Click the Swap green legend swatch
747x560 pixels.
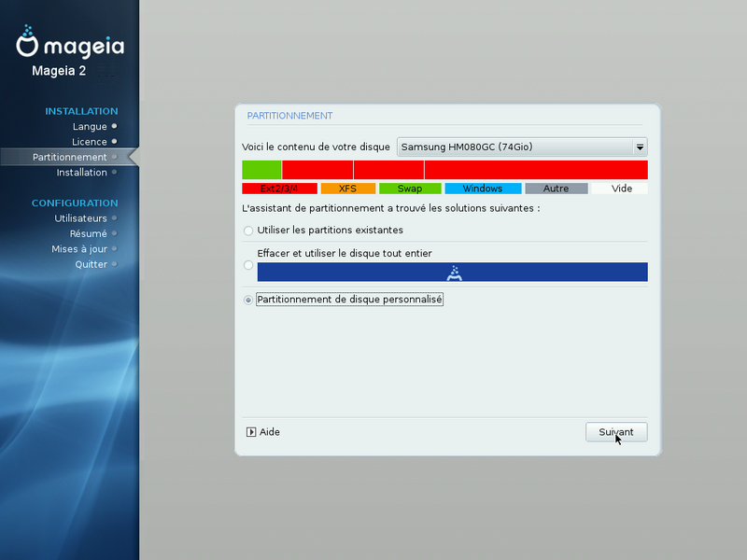click(410, 189)
